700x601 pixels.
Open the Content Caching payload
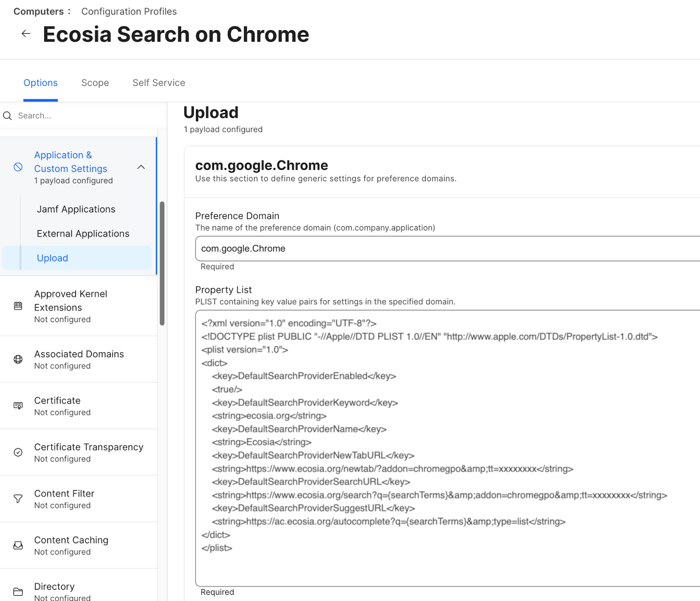78,545
